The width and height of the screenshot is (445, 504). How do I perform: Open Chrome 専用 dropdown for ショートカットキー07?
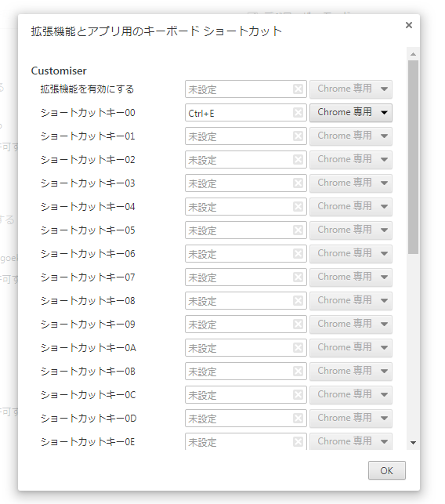(x=351, y=277)
